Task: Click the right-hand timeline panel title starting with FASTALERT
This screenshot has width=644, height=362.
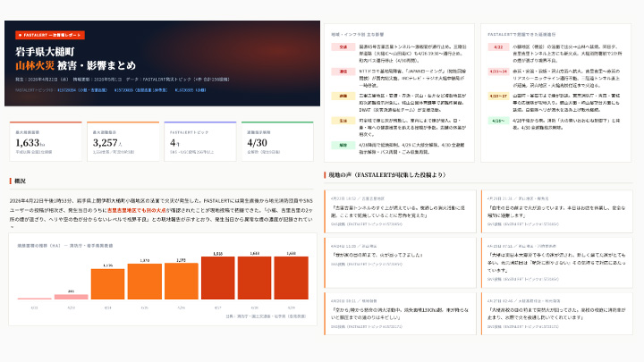Action: pos(521,35)
